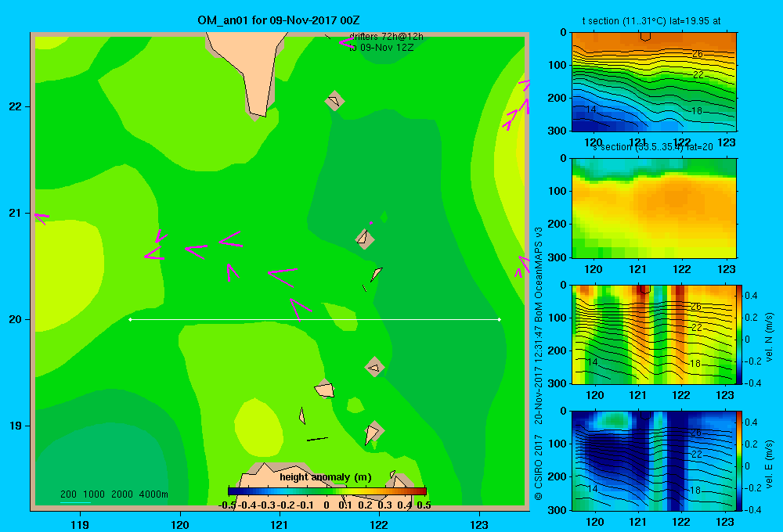Image resolution: width=783 pixels, height=532 pixels.
Task: Click the 14 contour label in t section
Action: pyautogui.click(x=590, y=110)
